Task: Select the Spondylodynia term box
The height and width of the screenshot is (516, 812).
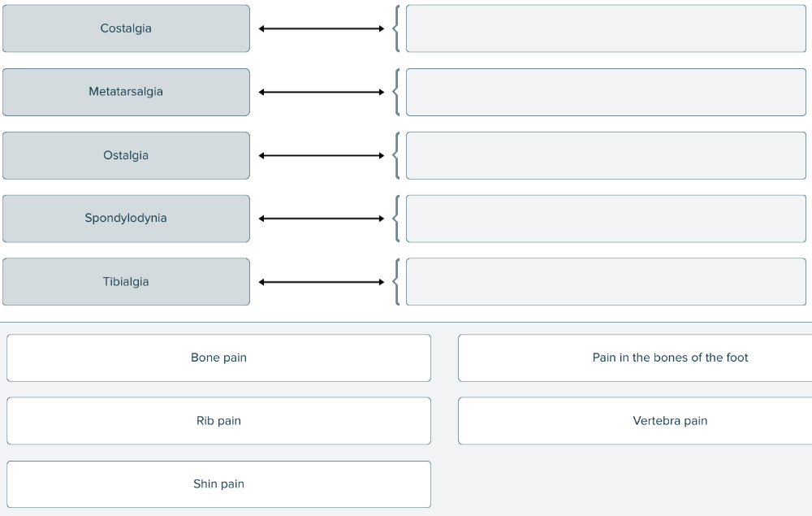Action: coord(126,218)
